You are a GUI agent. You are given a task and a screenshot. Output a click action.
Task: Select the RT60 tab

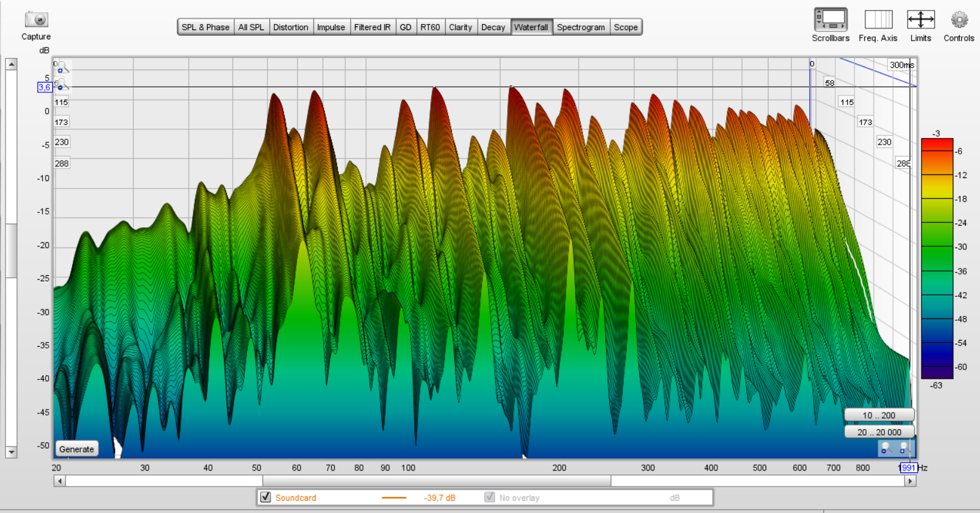point(430,27)
